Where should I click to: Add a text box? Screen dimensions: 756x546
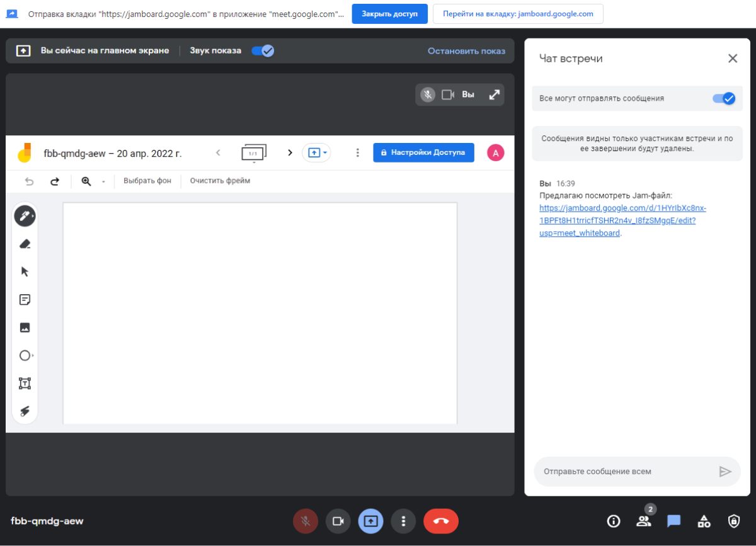click(x=25, y=383)
